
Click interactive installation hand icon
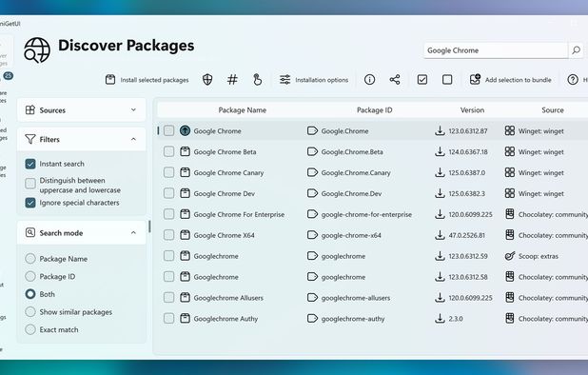click(257, 80)
